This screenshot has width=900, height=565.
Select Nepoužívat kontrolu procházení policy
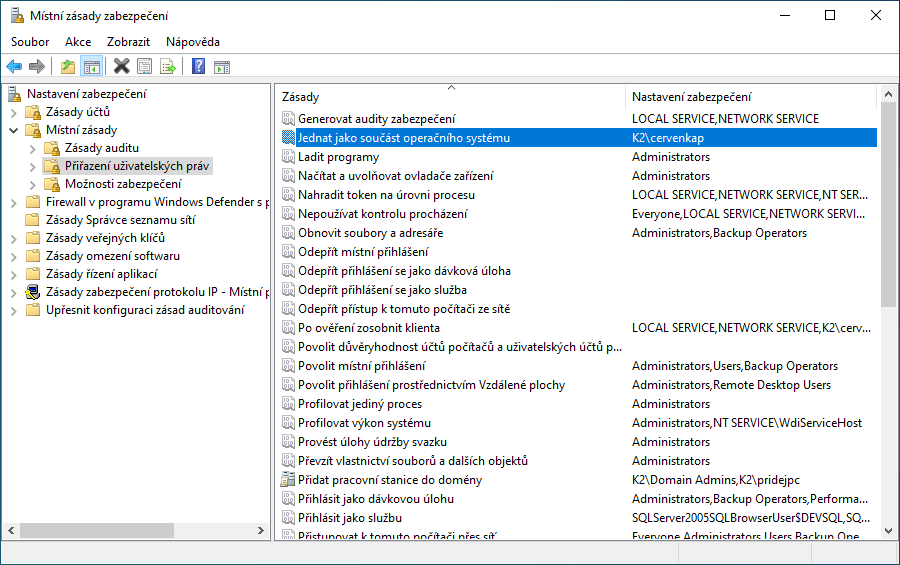(x=579, y=214)
